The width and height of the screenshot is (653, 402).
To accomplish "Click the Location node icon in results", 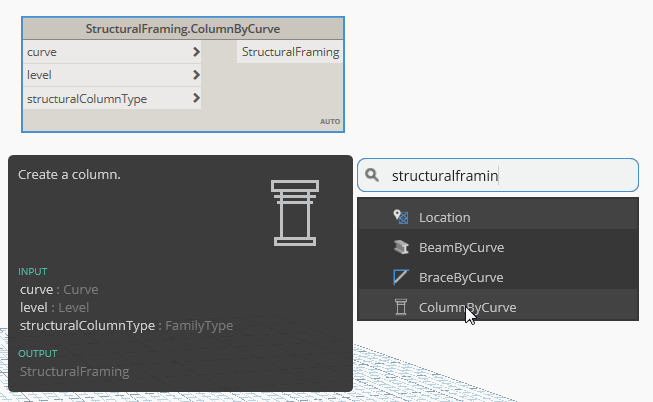I will (x=400, y=217).
